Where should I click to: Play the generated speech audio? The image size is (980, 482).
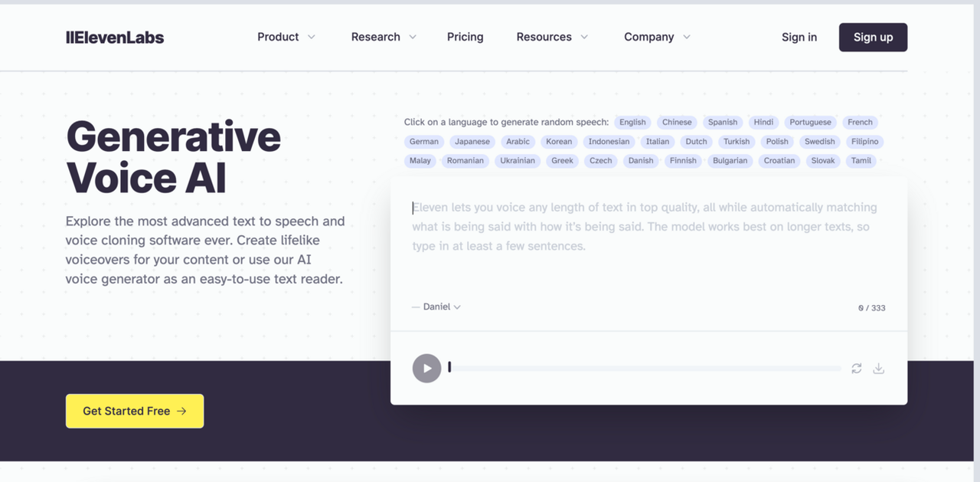pos(426,368)
